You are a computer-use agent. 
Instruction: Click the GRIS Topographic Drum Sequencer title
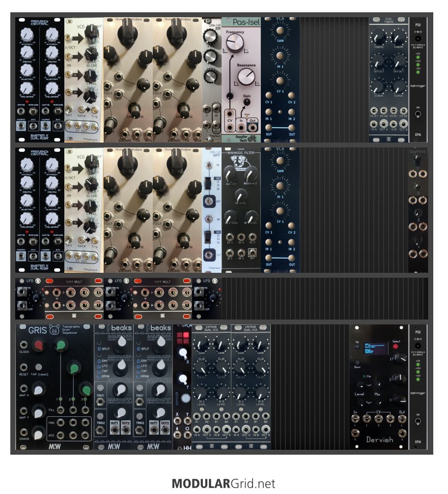click(x=71, y=329)
